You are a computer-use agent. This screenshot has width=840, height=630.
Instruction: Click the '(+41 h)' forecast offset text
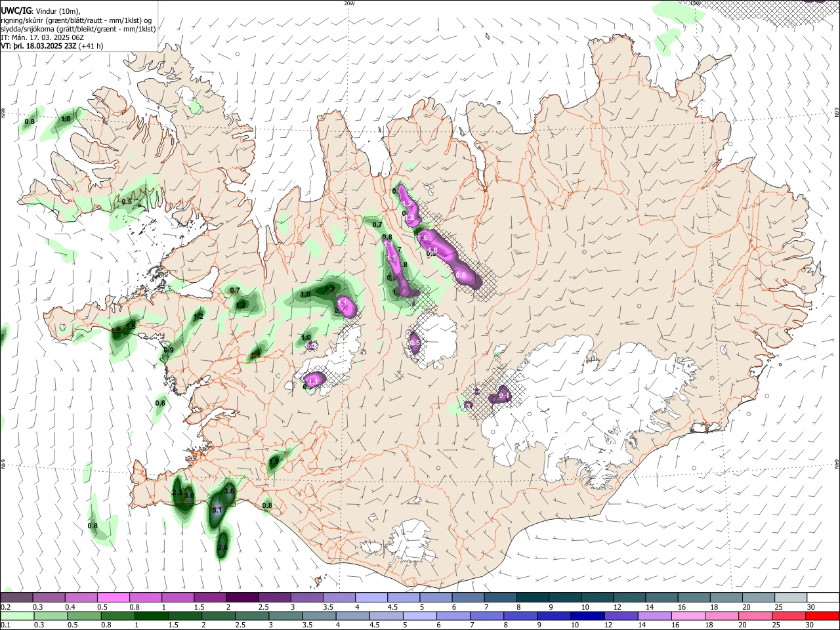pyautogui.click(x=91, y=46)
